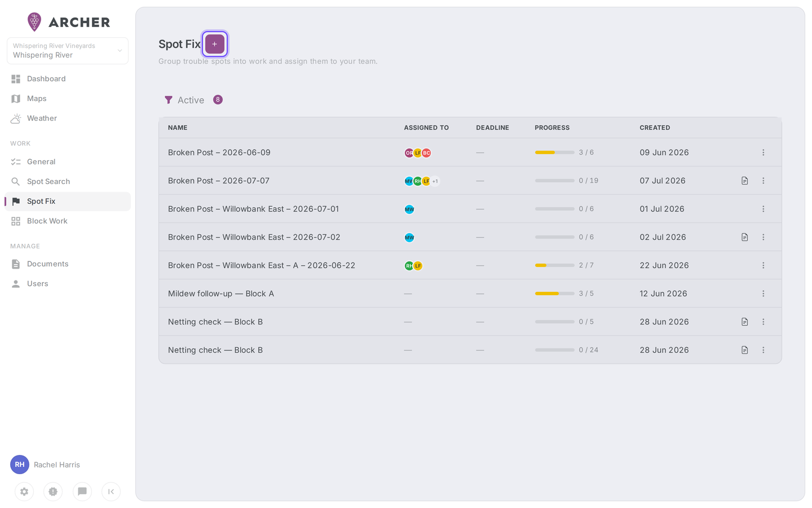Open more options for Broken Post – 2026-06-09

click(x=764, y=152)
